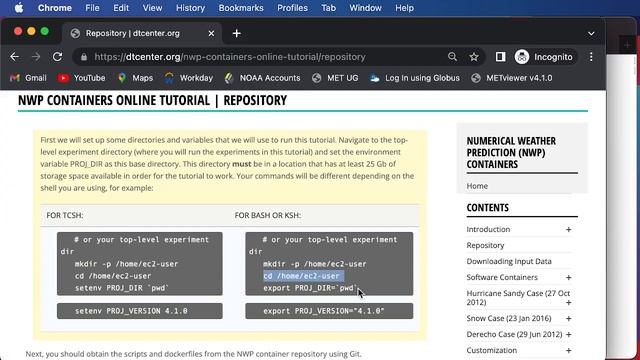Open the File menu

(x=92, y=8)
